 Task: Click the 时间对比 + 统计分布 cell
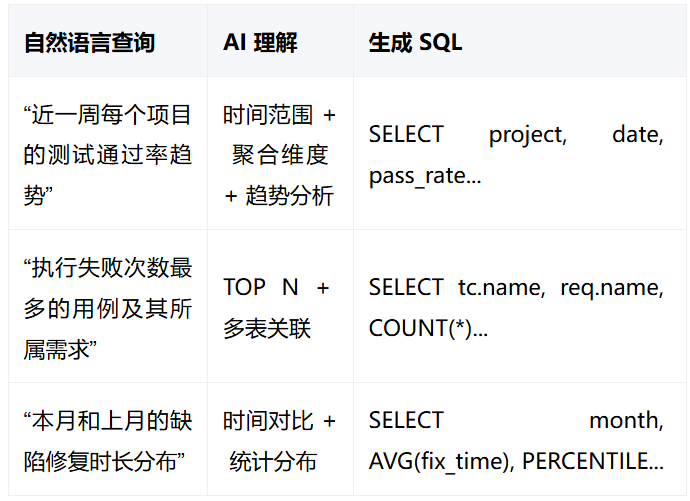click(280, 440)
